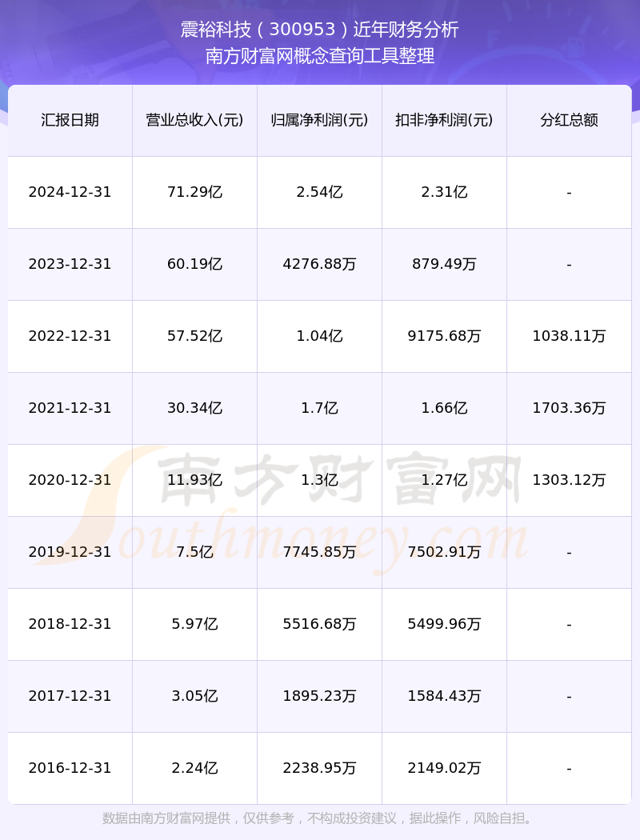Click the 2020-12-31 date cell
Viewport: 640px width, 840px height.
tap(70, 480)
